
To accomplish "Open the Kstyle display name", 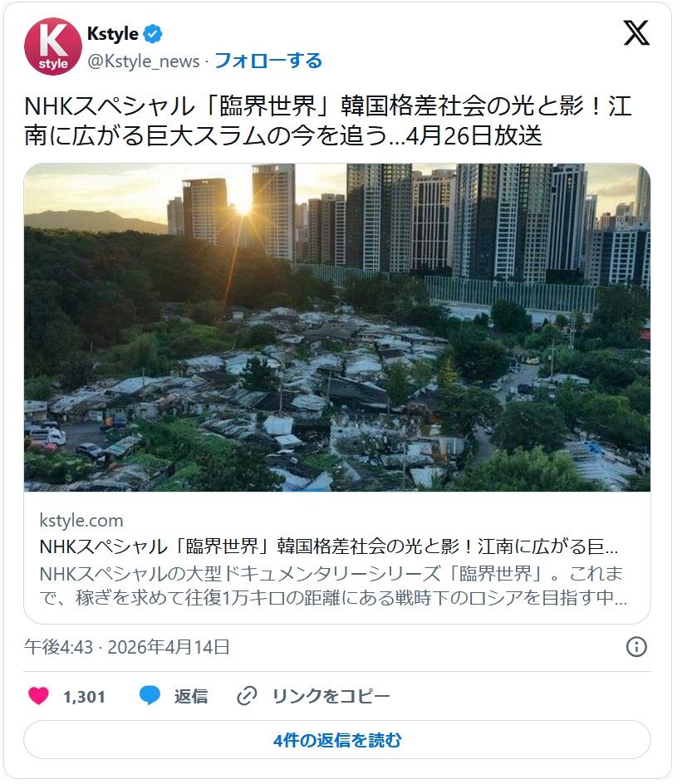I will [112, 33].
